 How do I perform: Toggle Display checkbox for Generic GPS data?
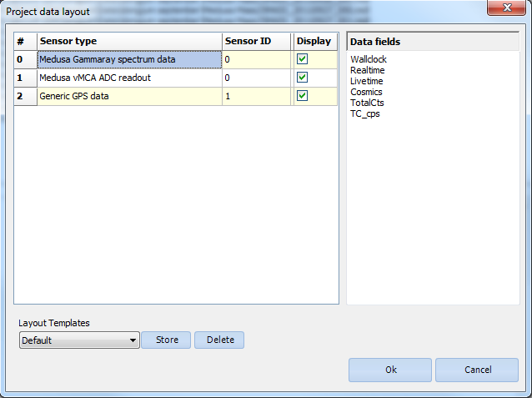(x=302, y=96)
